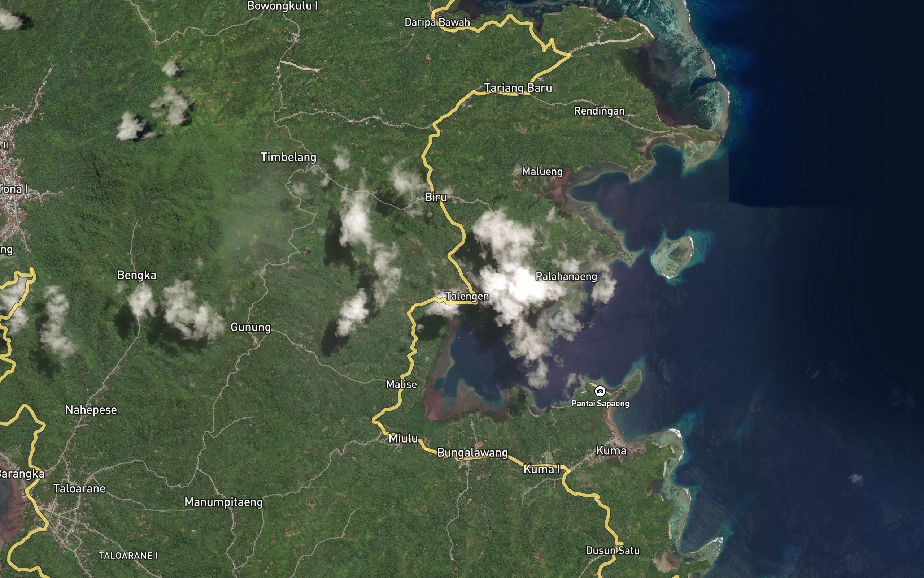Select the Rendingan label
924x578 pixels.
tap(599, 111)
